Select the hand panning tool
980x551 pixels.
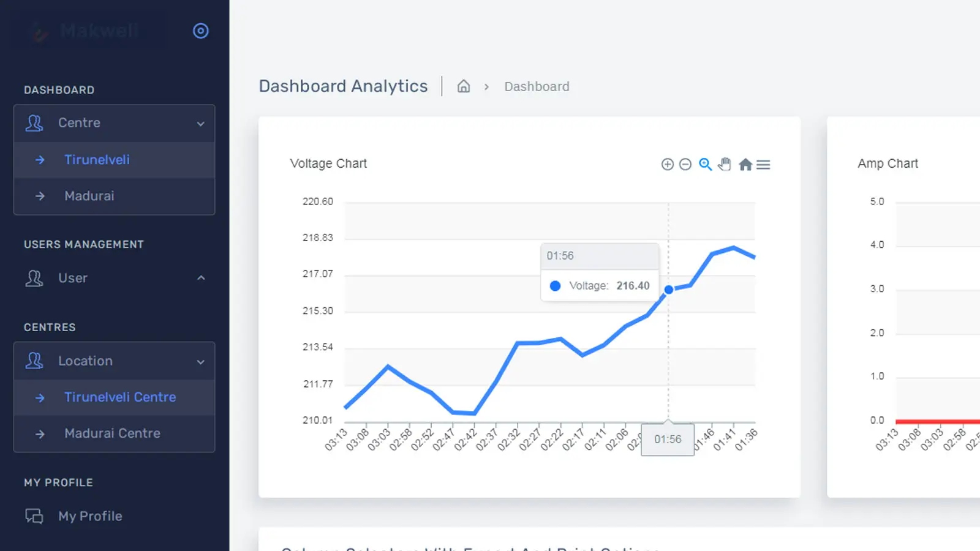(725, 164)
